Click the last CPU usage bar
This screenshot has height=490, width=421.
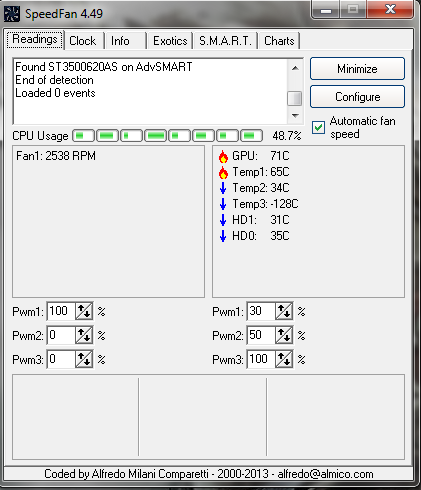252,136
